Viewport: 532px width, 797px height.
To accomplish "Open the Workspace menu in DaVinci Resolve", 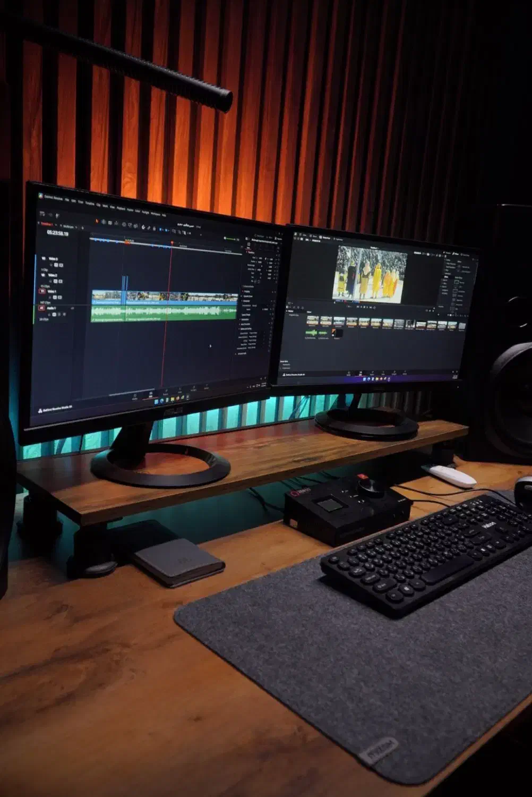I will pyautogui.click(x=155, y=214).
